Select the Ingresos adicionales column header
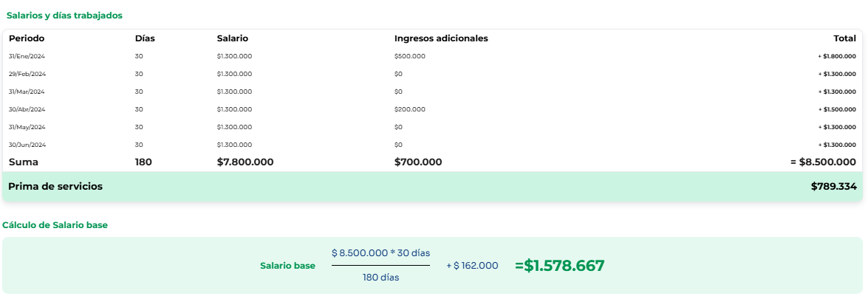This screenshot has width=868, height=296. pos(441,38)
